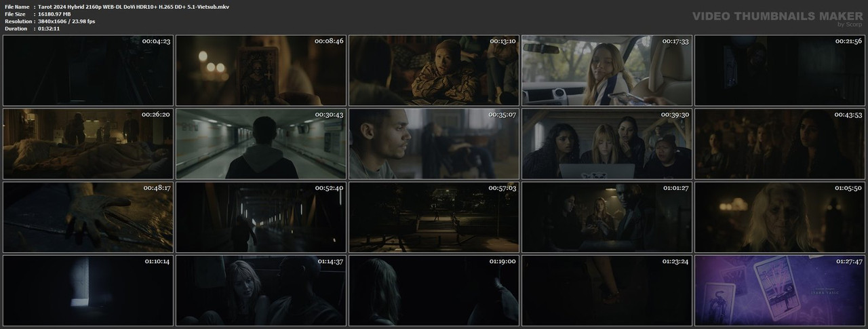The image size is (868, 329).
Task: Select the thumbnail at 00:48:17
Action: coord(88,217)
